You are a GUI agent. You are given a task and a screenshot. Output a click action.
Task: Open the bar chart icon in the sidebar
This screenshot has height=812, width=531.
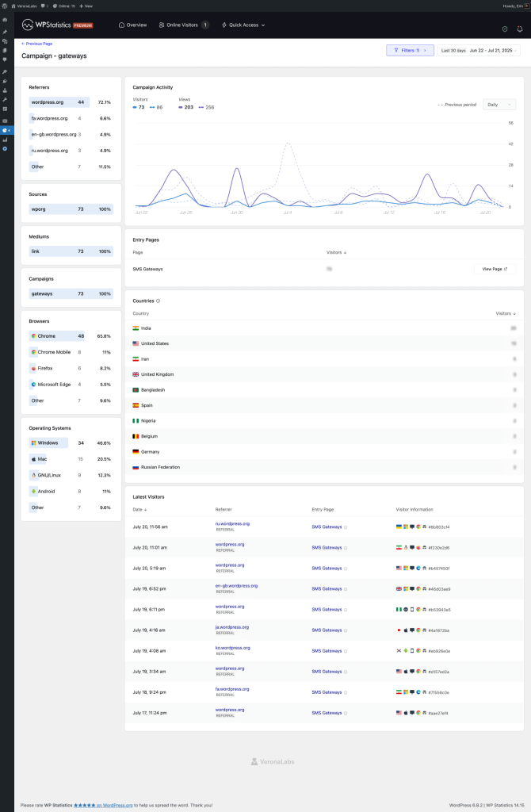pos(5,140)
